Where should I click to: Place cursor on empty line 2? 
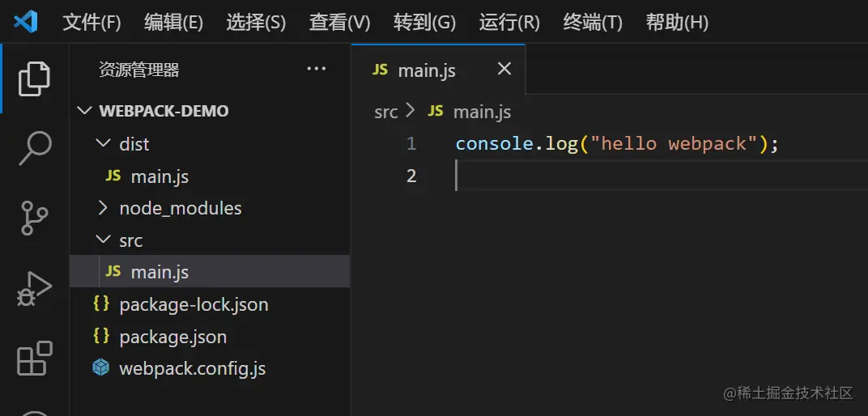(662, 176)
